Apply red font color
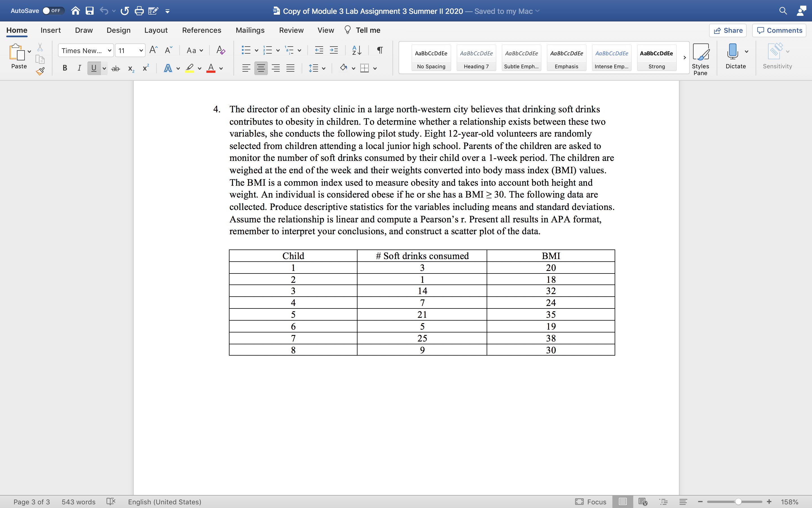Image resolution: width=812 pixels, height=508 pixels. pos(211,68)
